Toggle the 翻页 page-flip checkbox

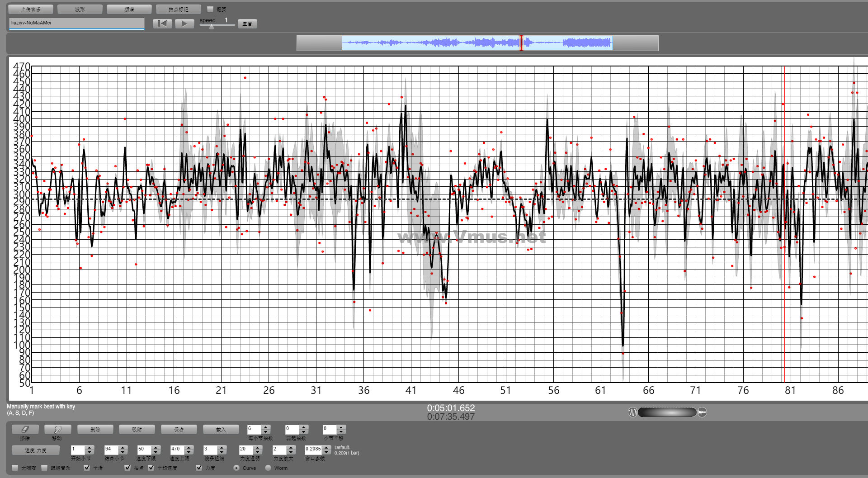coord(210,9)
